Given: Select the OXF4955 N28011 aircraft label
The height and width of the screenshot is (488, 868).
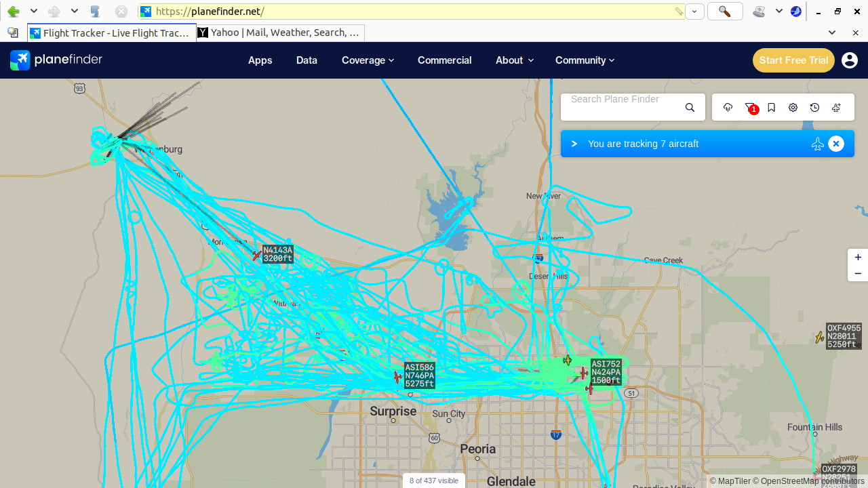Looking at the screenshot, I should coord(844,336).
